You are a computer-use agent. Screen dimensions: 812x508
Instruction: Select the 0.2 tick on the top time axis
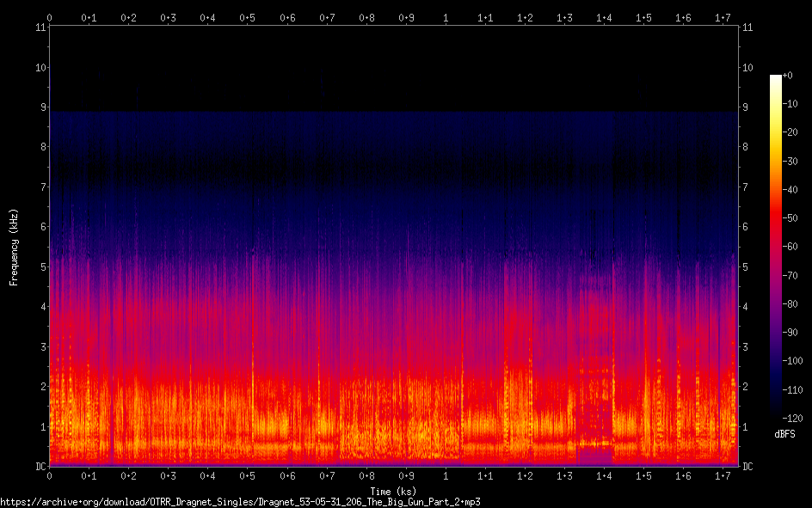tap(129, 17)
